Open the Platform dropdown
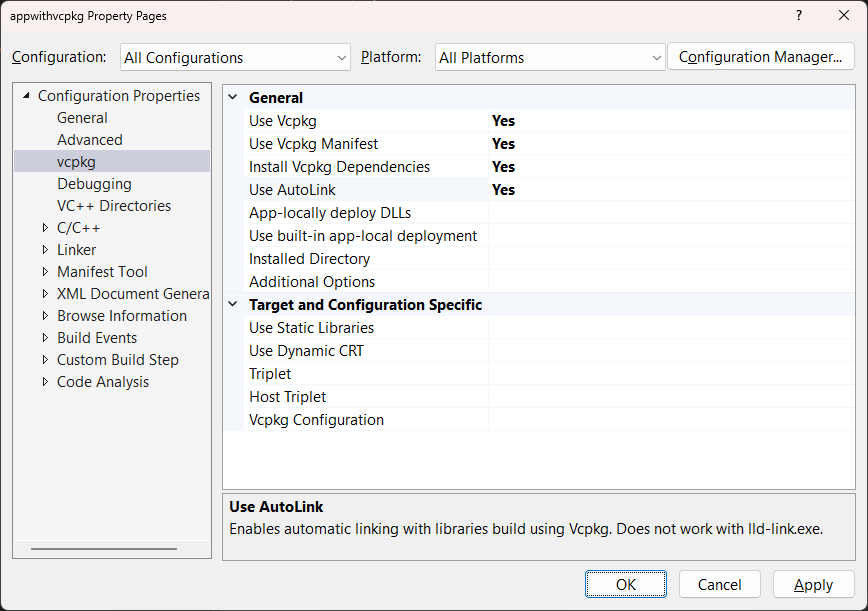868x611 pixels. pos(550,58)
